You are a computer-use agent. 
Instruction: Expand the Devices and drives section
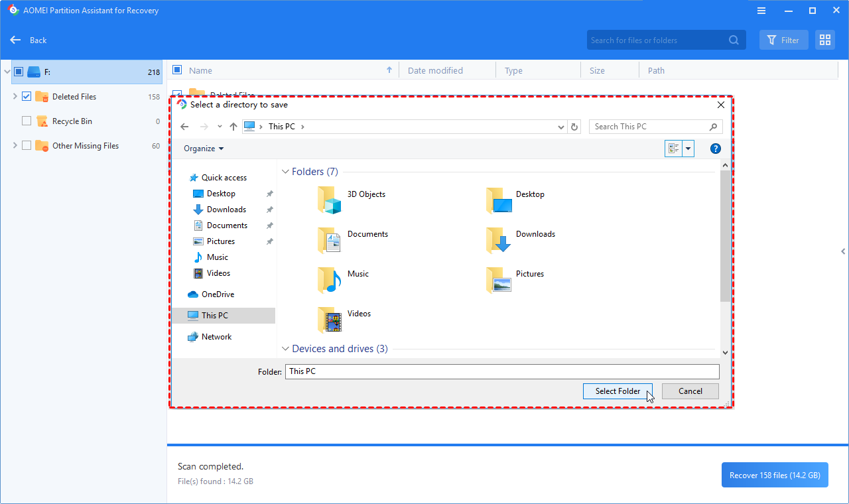[x=285, y=348]
